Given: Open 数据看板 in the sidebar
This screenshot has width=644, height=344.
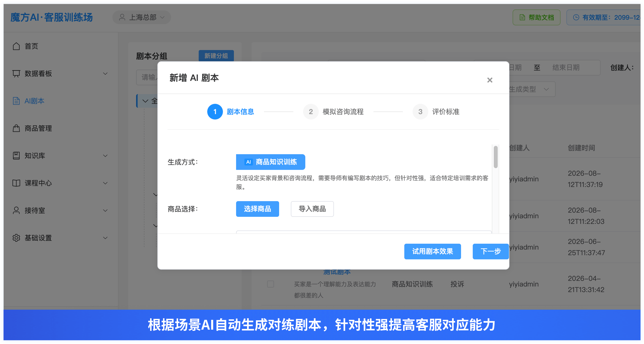Looking at the screenshot, I should click(61, 73).
